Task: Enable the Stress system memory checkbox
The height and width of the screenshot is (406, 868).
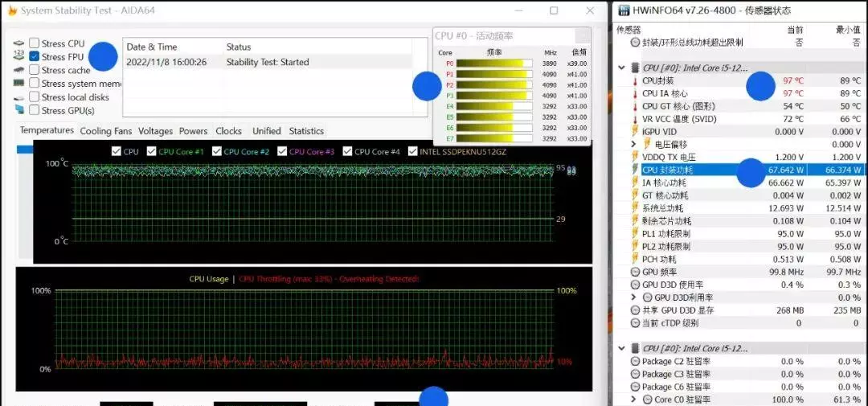Action: [x=35, y=83]
